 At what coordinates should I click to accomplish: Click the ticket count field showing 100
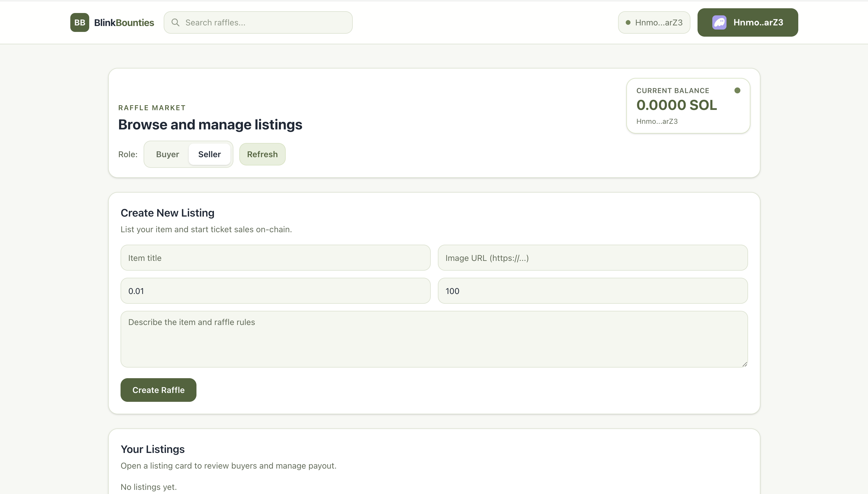pyautogui.click(x=592, y=291)
